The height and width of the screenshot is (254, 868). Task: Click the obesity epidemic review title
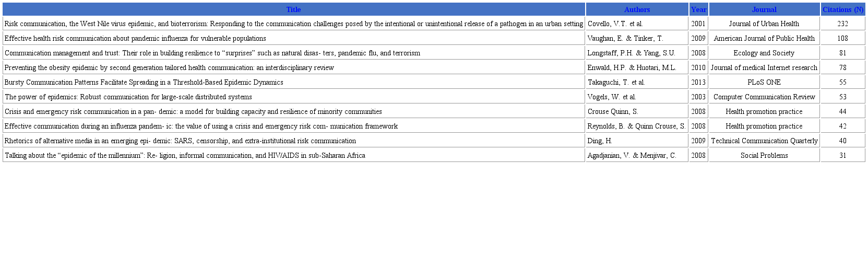(169, 68)
